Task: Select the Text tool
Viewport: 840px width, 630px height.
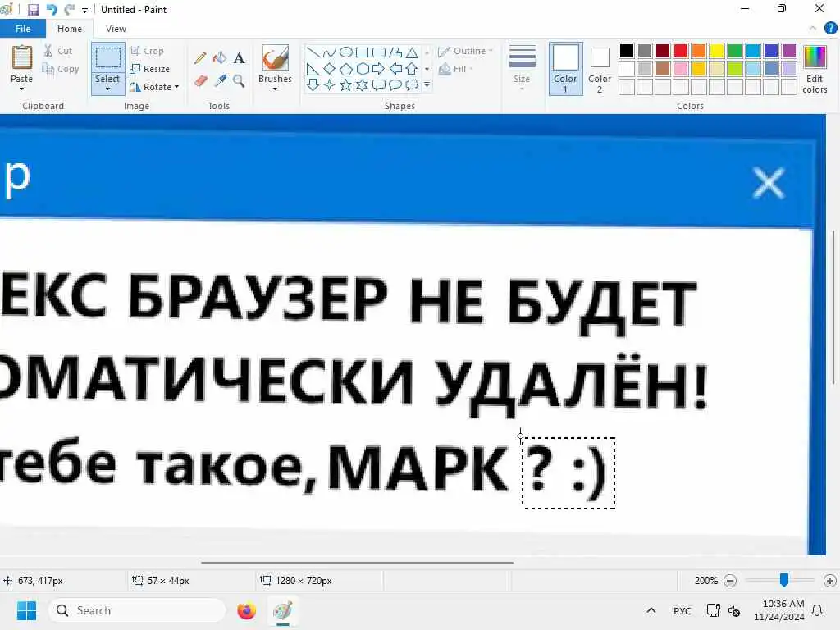Action: point(239,58)
